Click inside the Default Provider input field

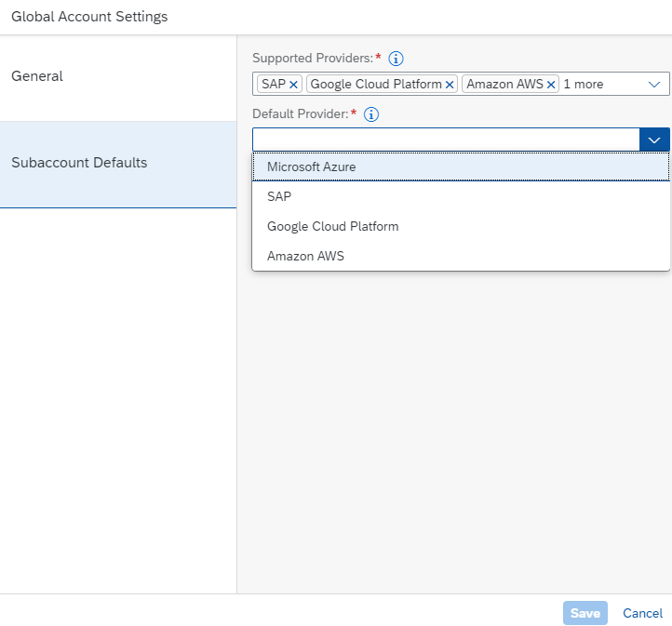445,140
